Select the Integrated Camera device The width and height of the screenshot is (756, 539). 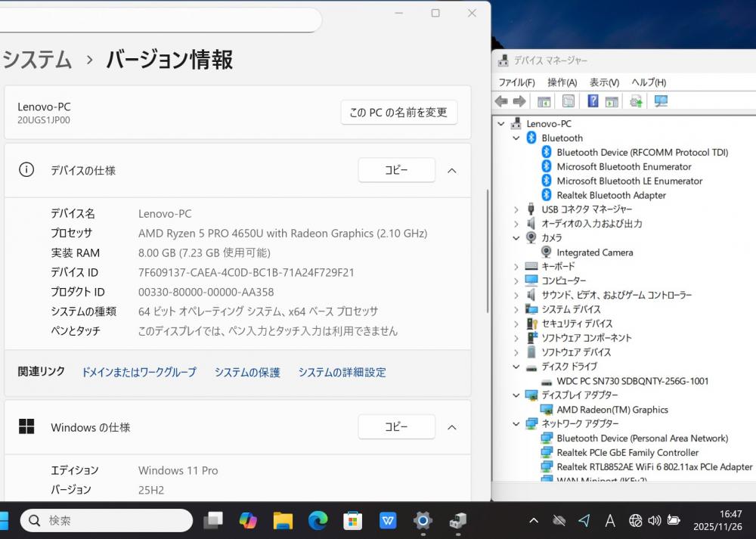594,252
